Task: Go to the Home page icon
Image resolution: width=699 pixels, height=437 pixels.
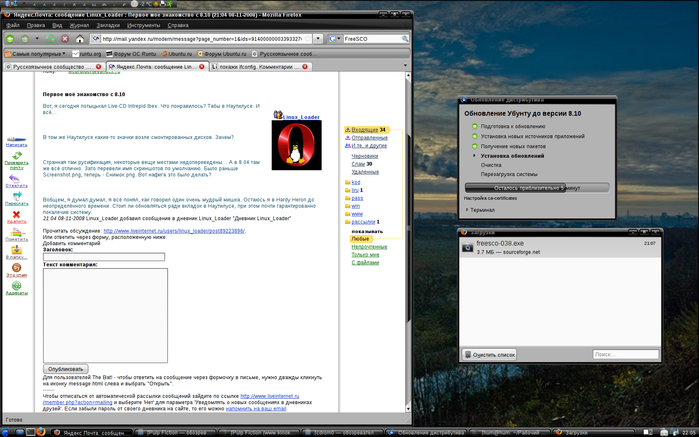Action: click(x=80, y=39)
